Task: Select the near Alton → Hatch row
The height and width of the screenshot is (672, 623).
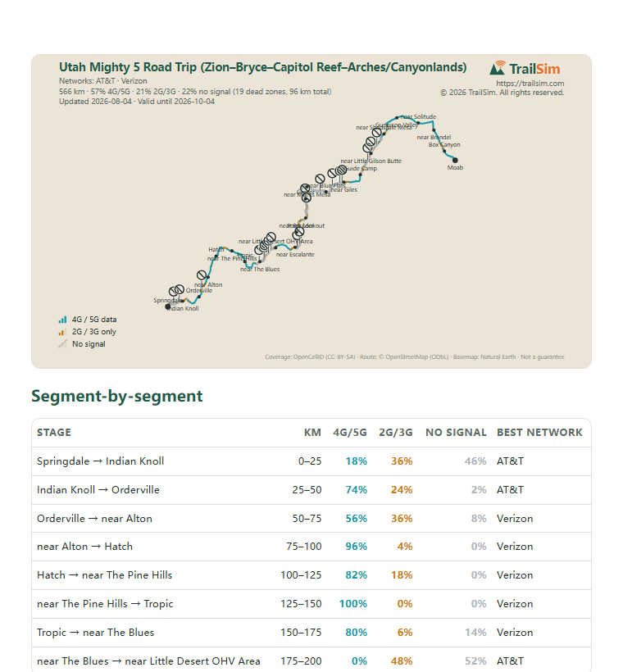Action: pyautogui.click(x=311, y=547)
